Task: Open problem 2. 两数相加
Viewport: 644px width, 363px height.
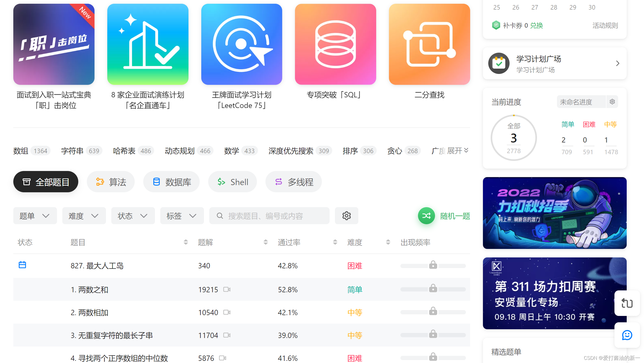Action: tap(89, 312)
